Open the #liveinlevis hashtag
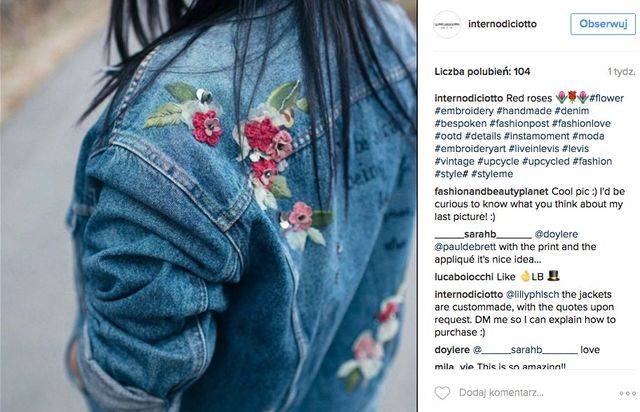640x412 pixels. tap(533, 149)
